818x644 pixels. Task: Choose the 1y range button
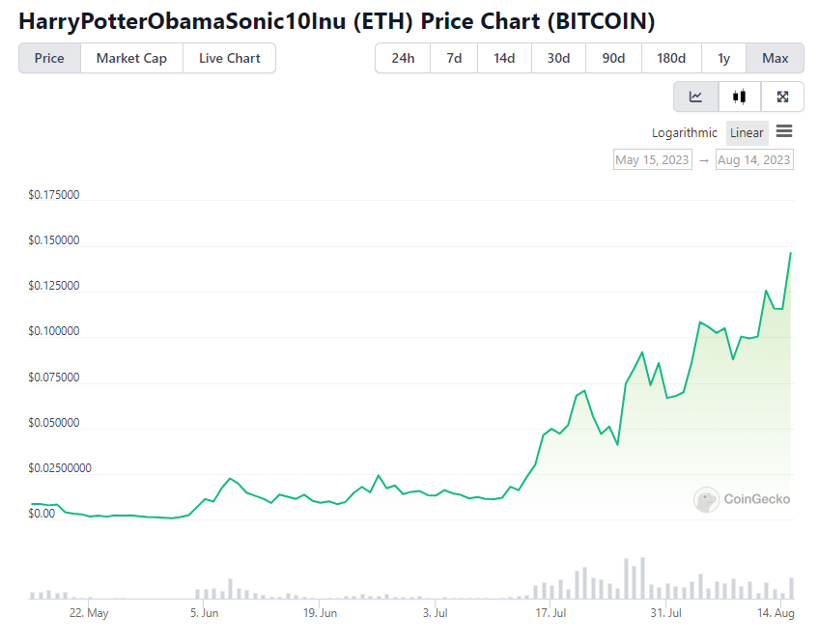pyautogui.click(x=723, y=58)
